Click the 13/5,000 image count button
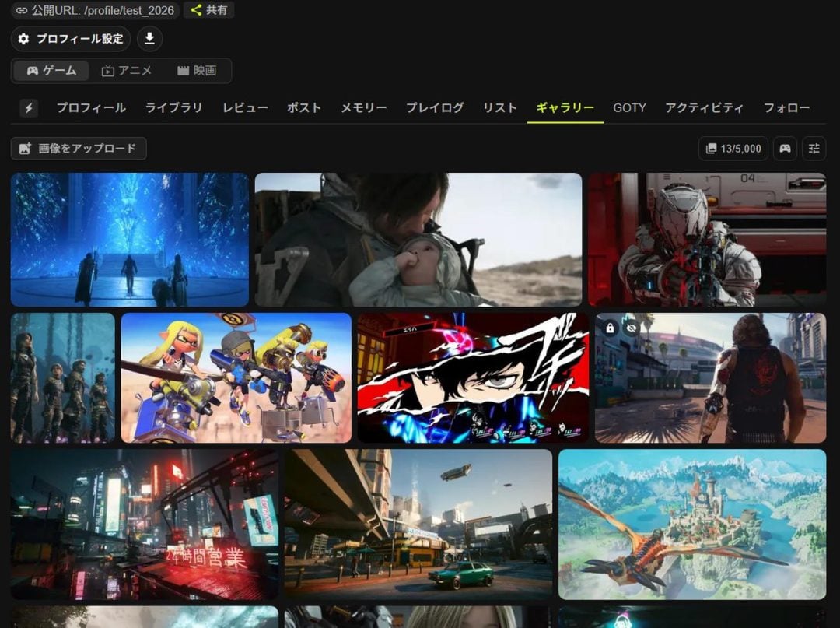 coord(733,149)
